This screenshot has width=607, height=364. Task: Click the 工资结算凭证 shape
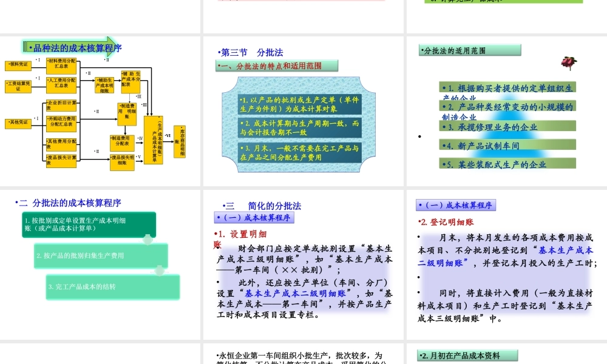[18, 86]
